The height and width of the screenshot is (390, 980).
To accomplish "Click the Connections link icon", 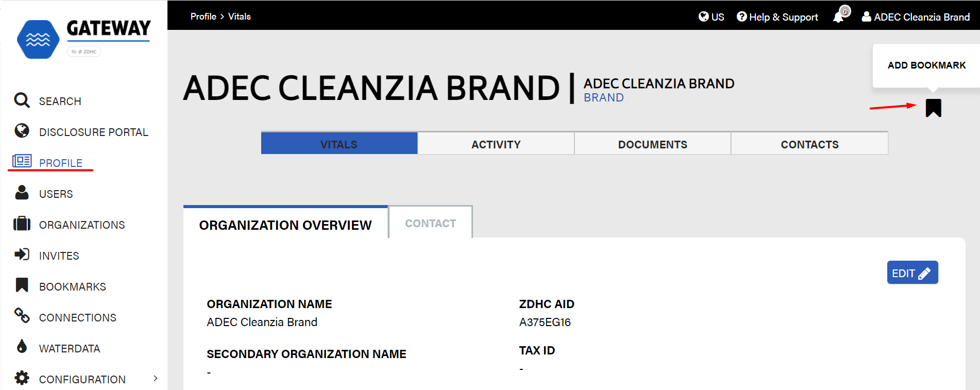I will click(x=22, y=315).
